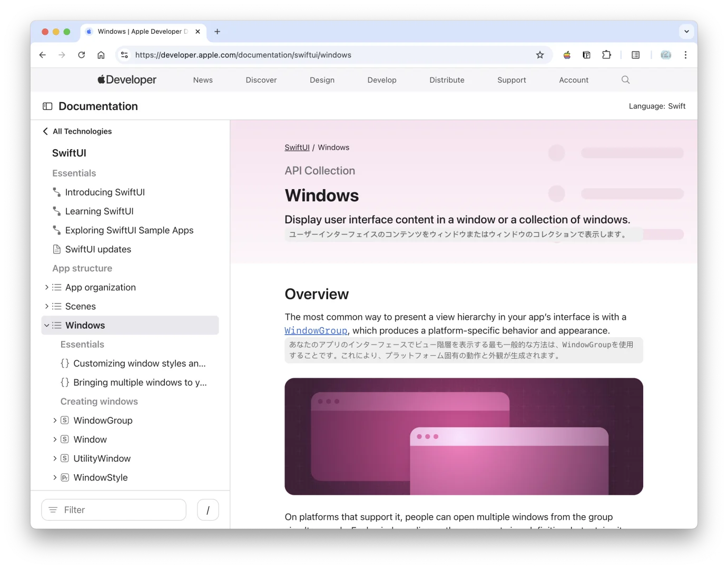Go back to All Technologies
728x569 pixels.
point(77,131)
